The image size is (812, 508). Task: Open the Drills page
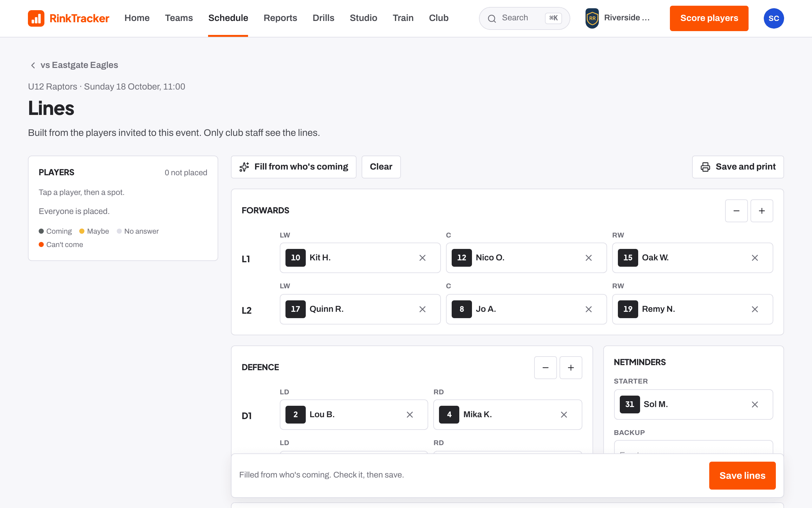[x=324, y=18]
